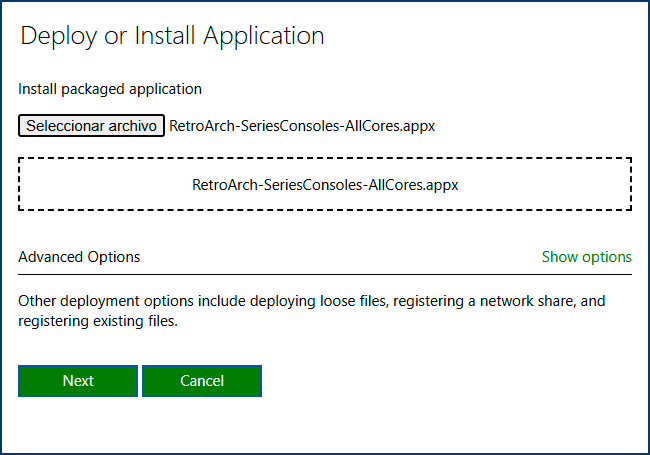The height and width of the screenshot is (455, 650).
Task: Click the Seleccionar archivo button
Action: (x=91, y=126)
